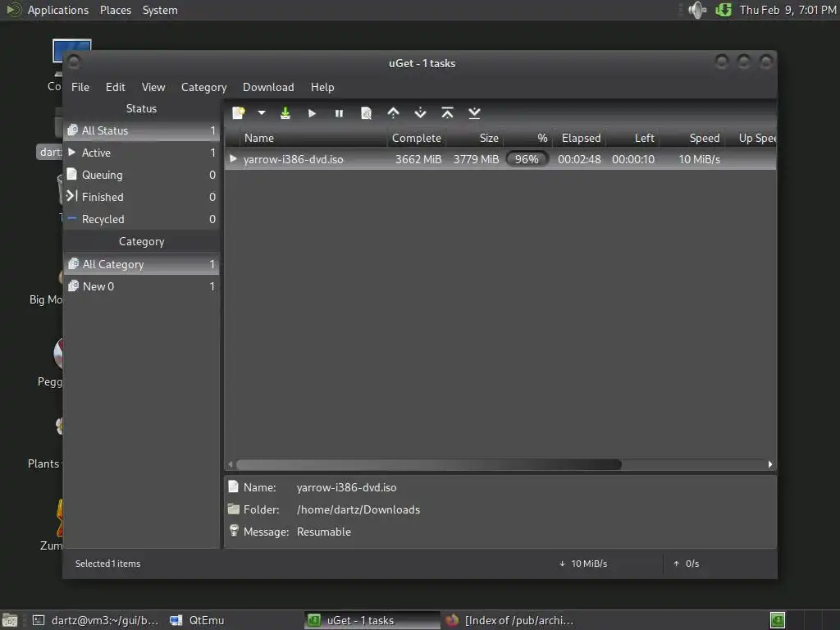The height and width of the screenshot is (630, 840).
Task: Move download to top of queue
Action: [x=447, y=113]
